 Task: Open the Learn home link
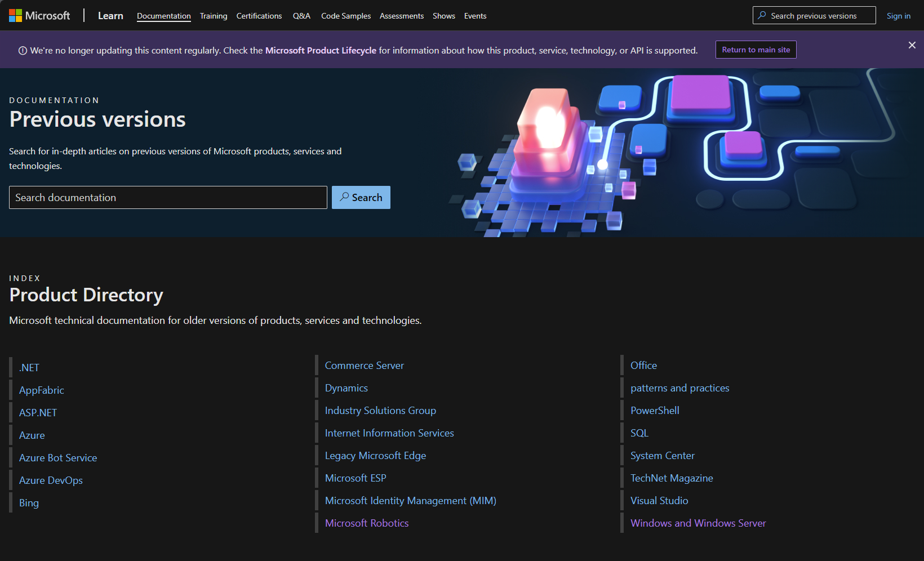(x=110, y=16)
